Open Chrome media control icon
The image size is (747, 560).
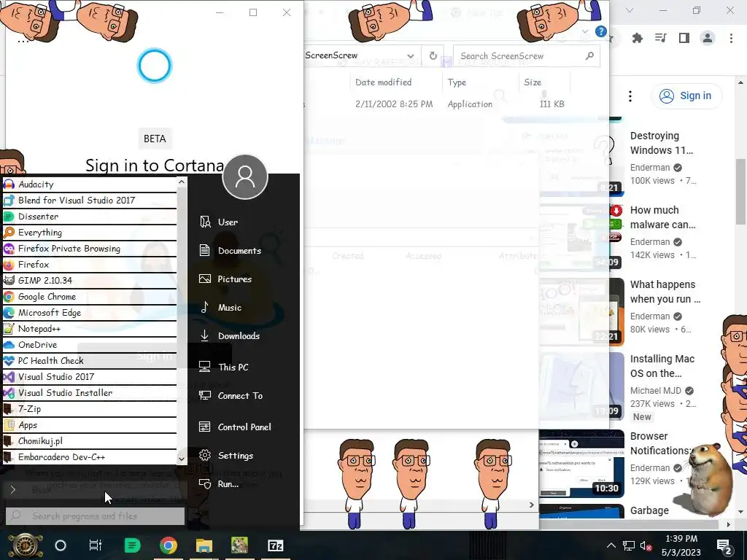coord(661,38)
